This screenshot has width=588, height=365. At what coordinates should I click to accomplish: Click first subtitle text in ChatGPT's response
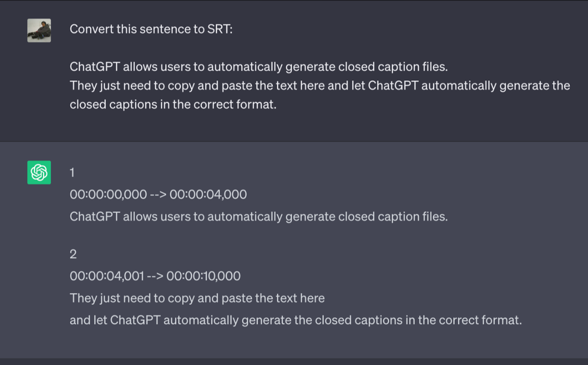[258, 216]
